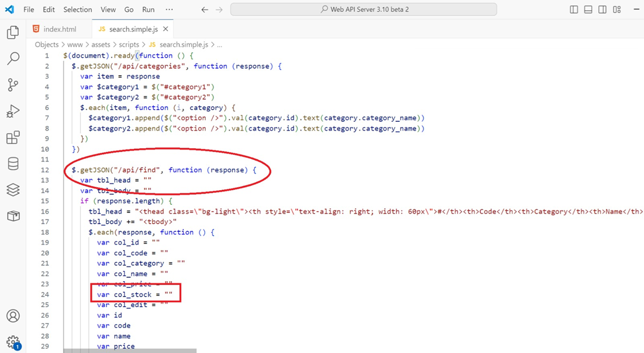The image size is (644, 353).
Task: Click the Web API Server command search box
Action: click(363, 9)
